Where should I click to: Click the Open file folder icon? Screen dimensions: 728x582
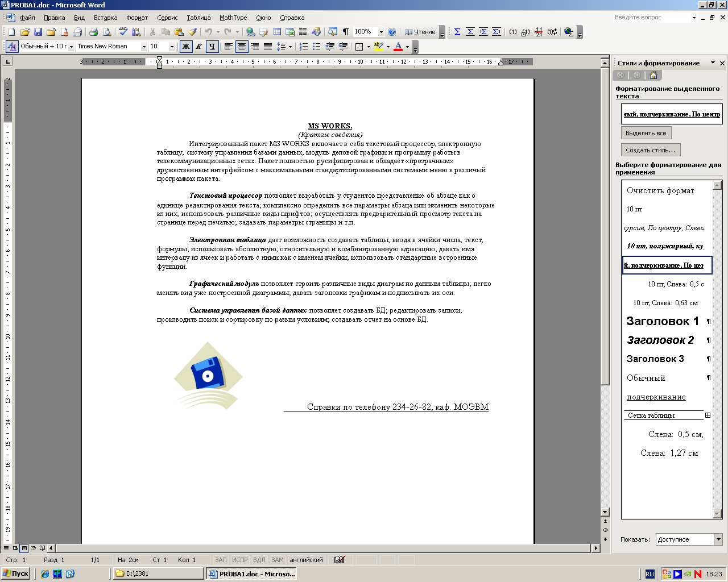coord(24,32)
